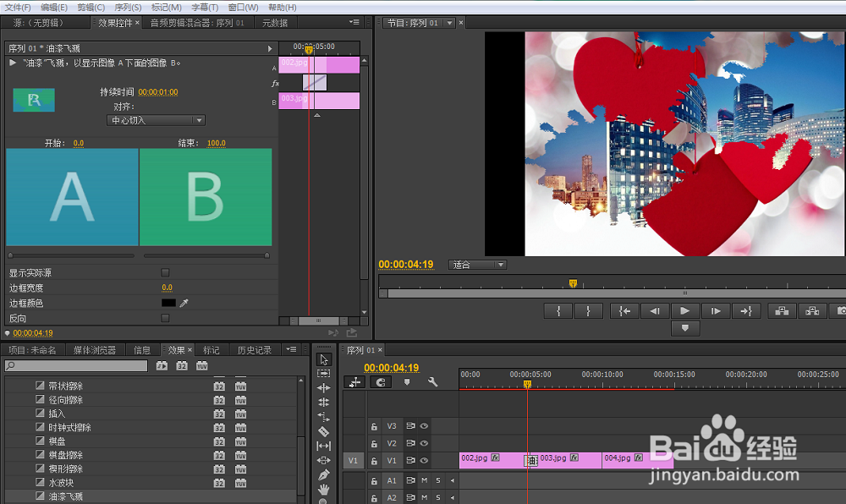Click Mark In button in program monitor
This screenshot has height=504, width=846.
pos(558,311)
